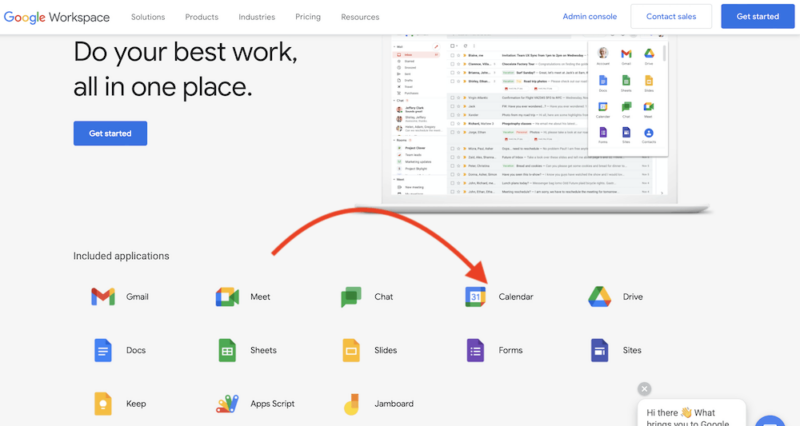The height and width of the screenshot is (426, 800).
Task: Open the Industries menu
Action: pos(257,17)
